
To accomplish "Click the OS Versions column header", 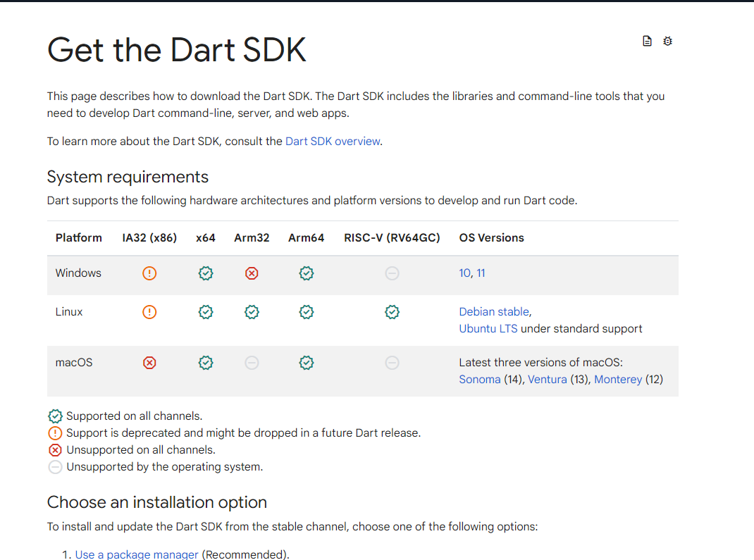I will (491, 238).
